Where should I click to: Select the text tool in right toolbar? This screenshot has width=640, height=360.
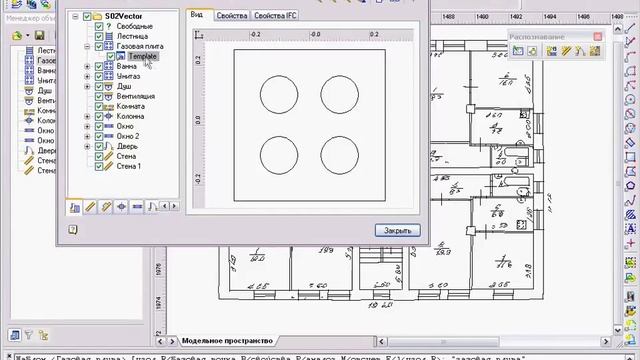[x=630, y=229]
